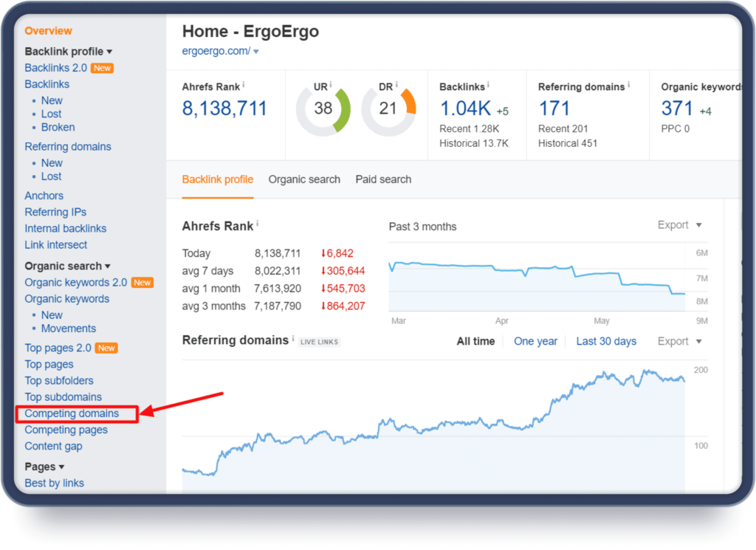Click the avg 7 days value 8,022,311
This screenshot has width=756, height=550.
point(278,271)
